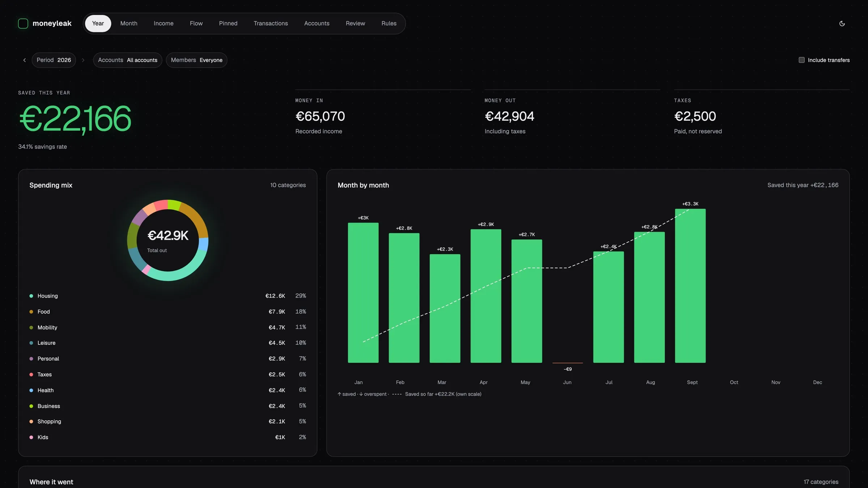The height and width of the screenshot is (488, 868).
Task: Click the moneyleak logo icon
Action: pyautogui.click(x=23, y=23)
